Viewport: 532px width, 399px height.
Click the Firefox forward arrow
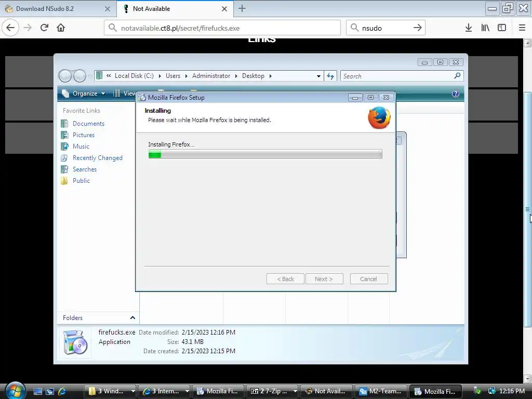28,28
